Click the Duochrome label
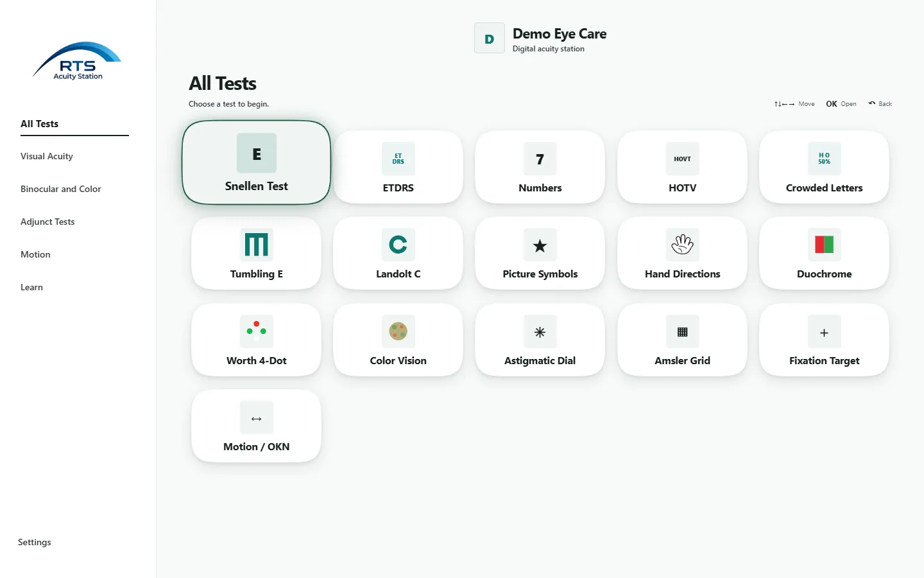Screen dimensions: 924x578 click(x=825, y=274)
